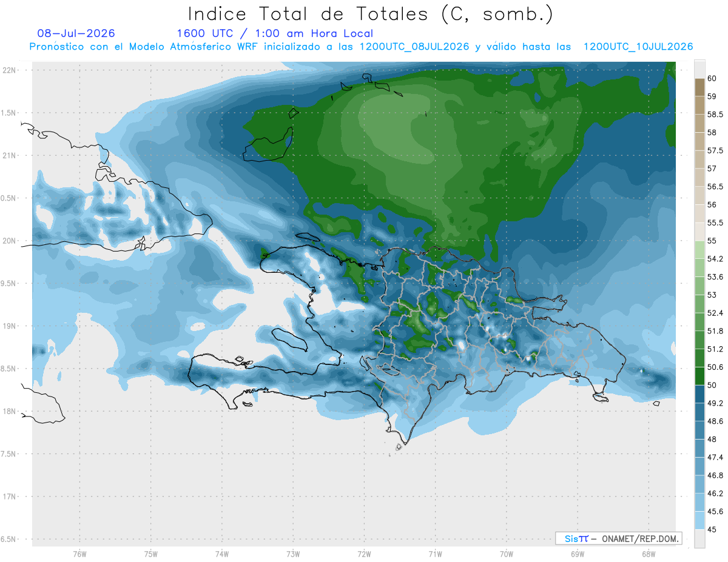Click the legend value '54.2'
Image resolution: width=728 pixels, height=562 pixels.
coord(715,259)
